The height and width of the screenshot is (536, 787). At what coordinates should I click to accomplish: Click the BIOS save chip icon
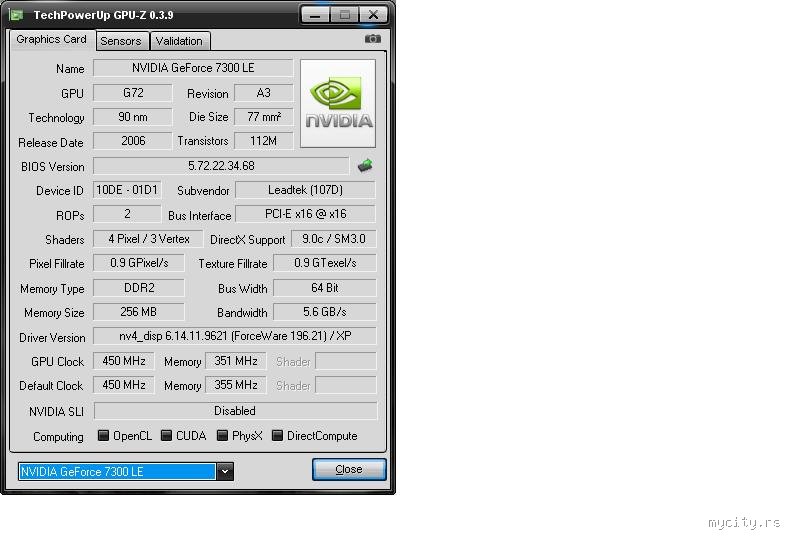click(365, 165)
